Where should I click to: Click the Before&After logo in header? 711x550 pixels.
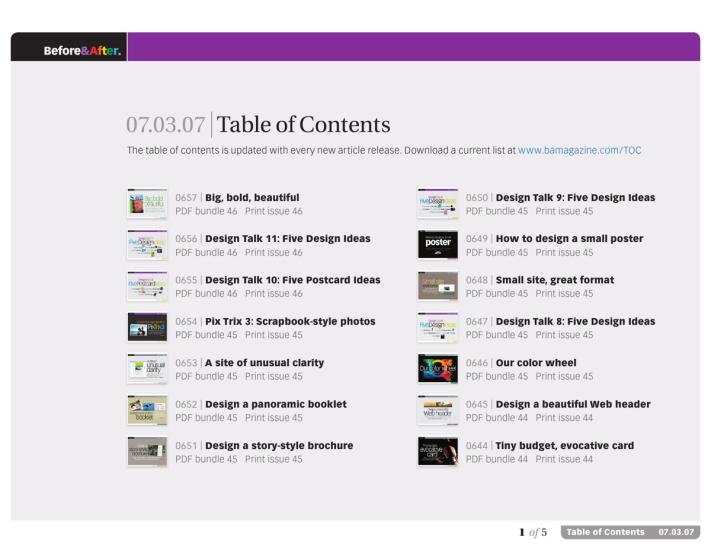click(x=82, y=50)
